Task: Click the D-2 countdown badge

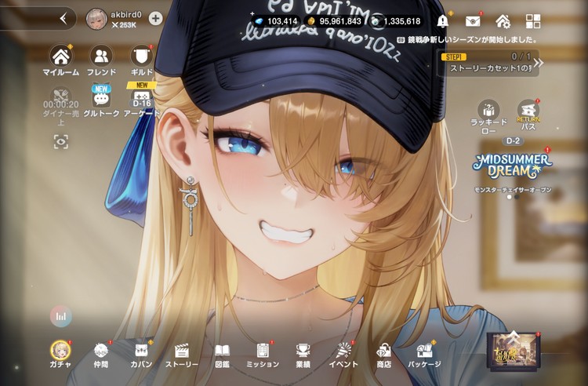Action: 513,141
